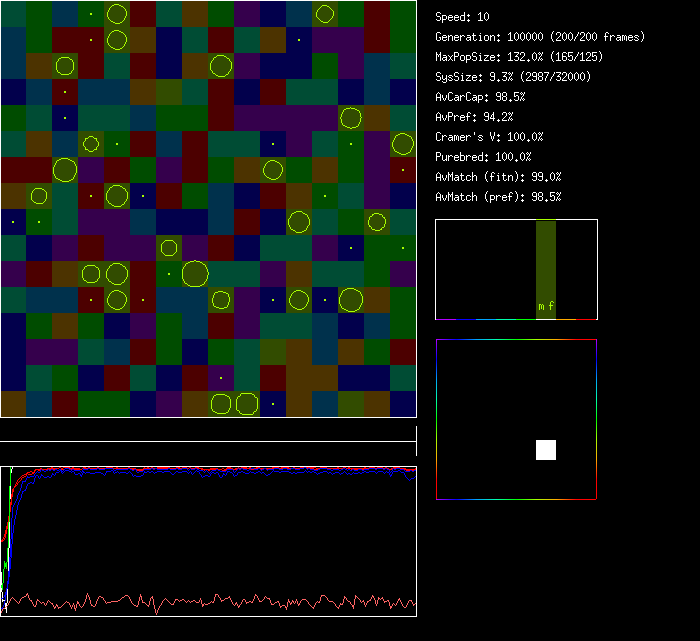Viewport: 700px width, 641px height.
Task: Click the white square in the color box
Action: tap(546, 450)
